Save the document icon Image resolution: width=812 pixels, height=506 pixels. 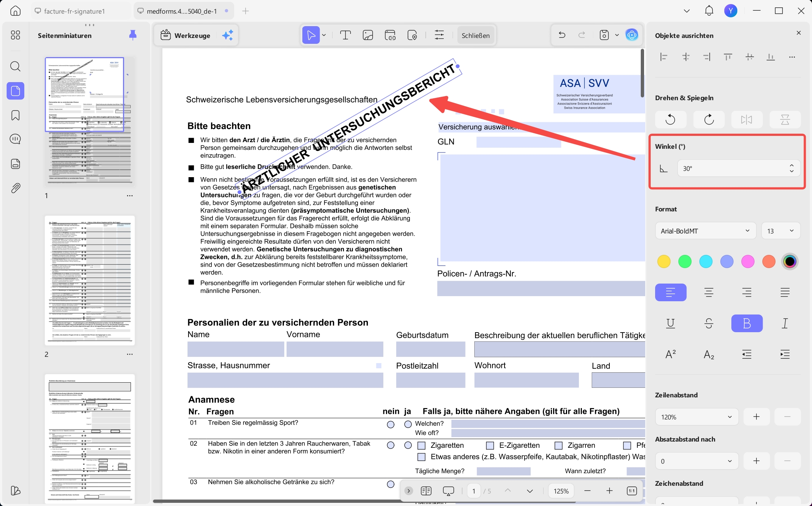point(604,35)
